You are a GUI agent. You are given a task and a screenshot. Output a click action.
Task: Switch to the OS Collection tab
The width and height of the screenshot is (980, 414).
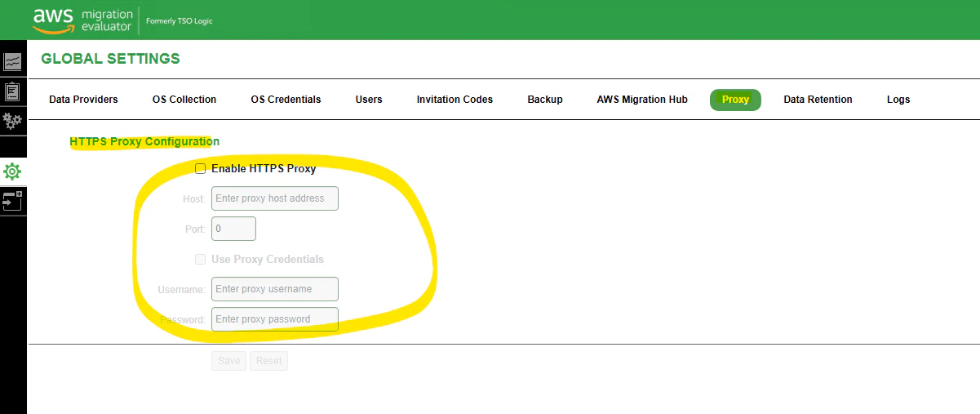coord(184,100)
